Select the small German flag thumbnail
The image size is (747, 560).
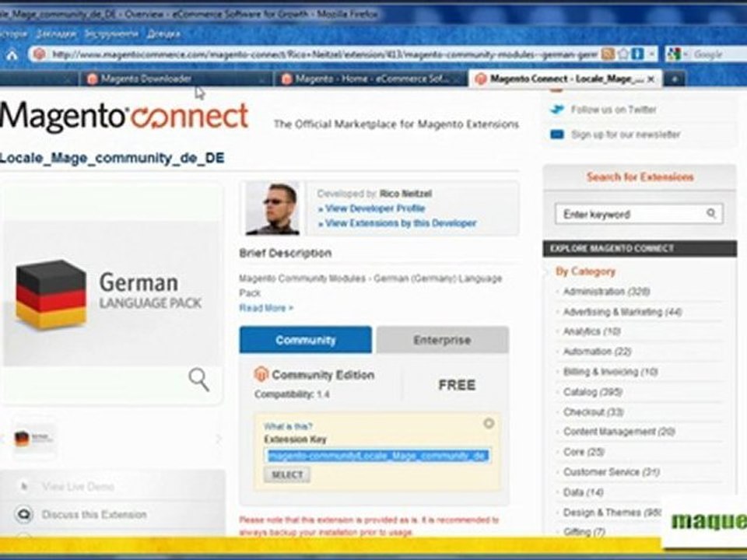click(x=33, y=439)
